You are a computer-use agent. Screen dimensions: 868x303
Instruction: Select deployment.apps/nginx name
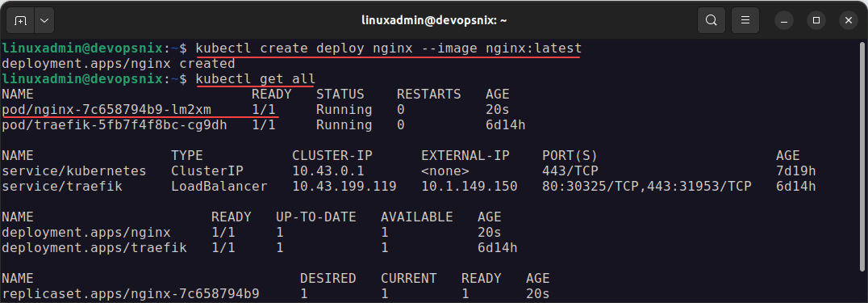click(86, 232)
